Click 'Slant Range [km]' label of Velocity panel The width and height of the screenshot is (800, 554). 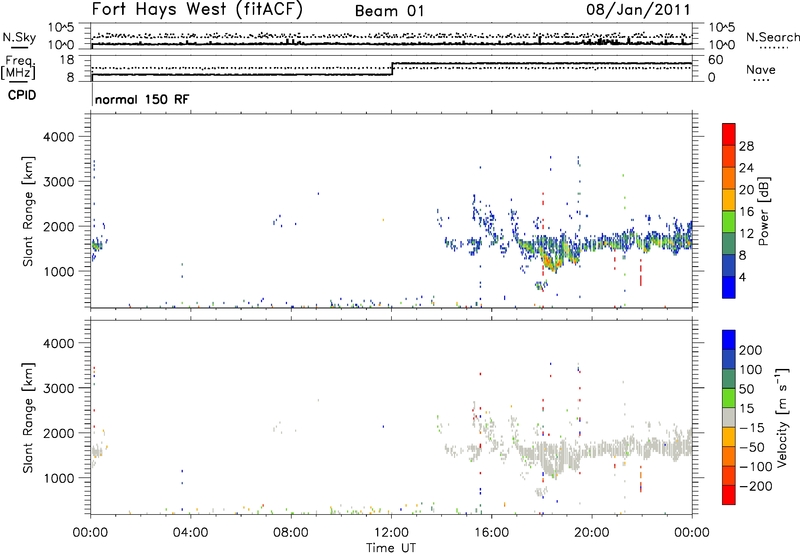coord(28,418)
